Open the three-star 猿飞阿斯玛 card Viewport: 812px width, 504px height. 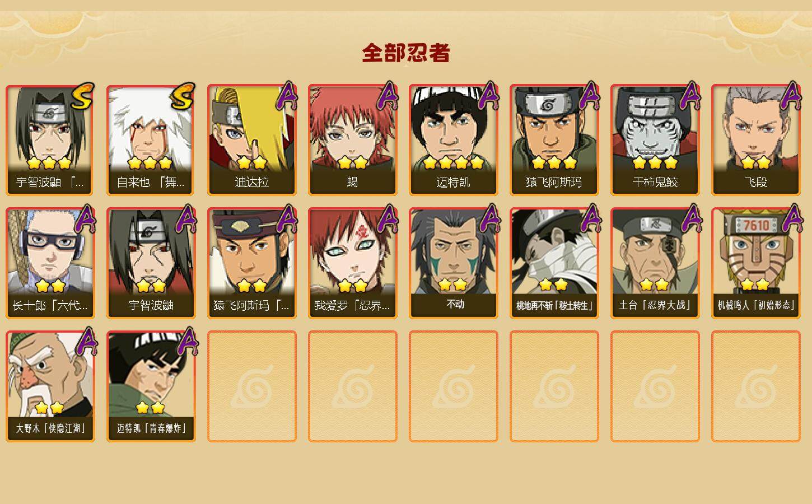coord(554,140)
